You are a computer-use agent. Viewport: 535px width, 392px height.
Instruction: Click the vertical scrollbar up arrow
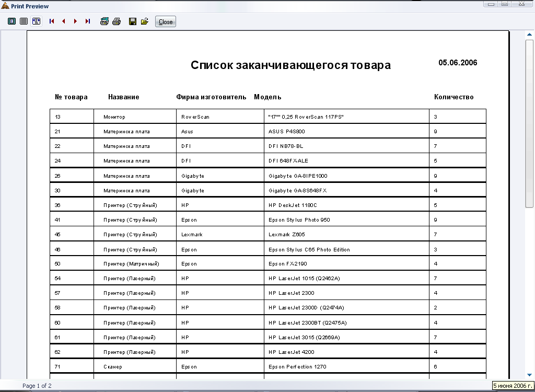[x=529, y=34]
